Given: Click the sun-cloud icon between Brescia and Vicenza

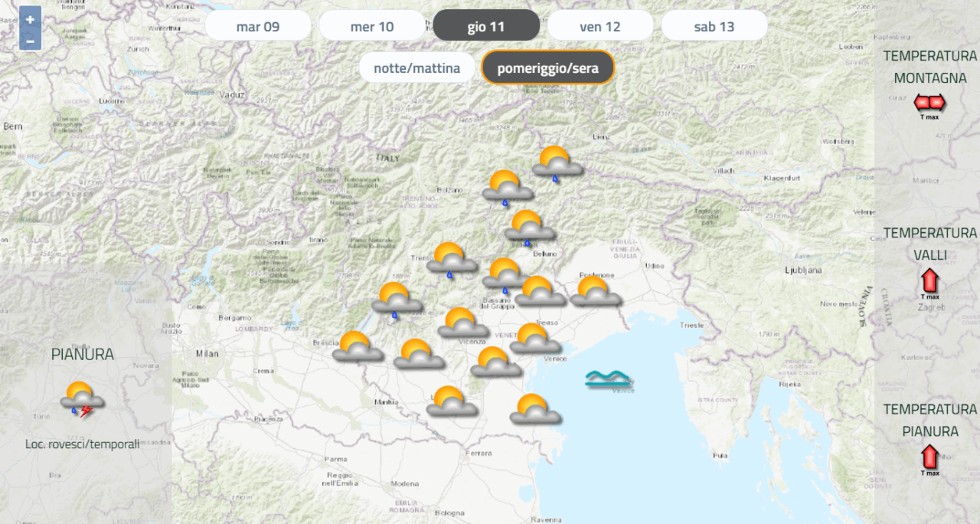Looking at the screenshot, I should click(418, 354).
